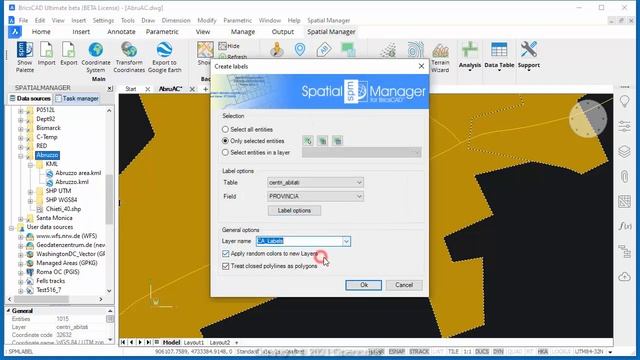The image size is (640, 360).
Task: Click ESNAP toggle in the status bar
Action: tap(397, 351)
